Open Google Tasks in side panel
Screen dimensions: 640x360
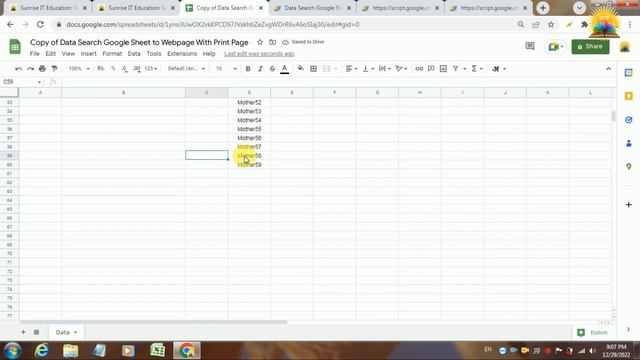tap(629, 120)
